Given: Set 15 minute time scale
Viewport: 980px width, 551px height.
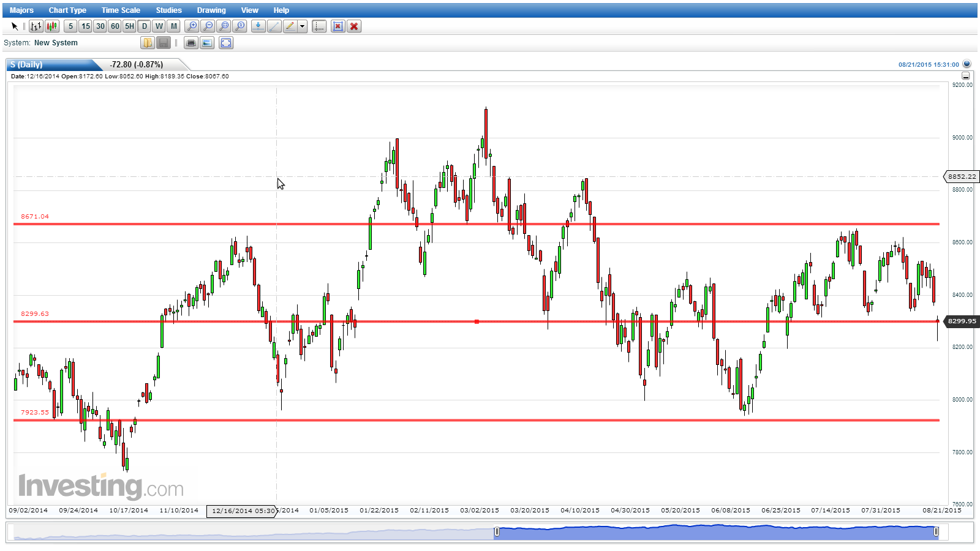Looking at the screenshot, I should (x=85, y=26).
